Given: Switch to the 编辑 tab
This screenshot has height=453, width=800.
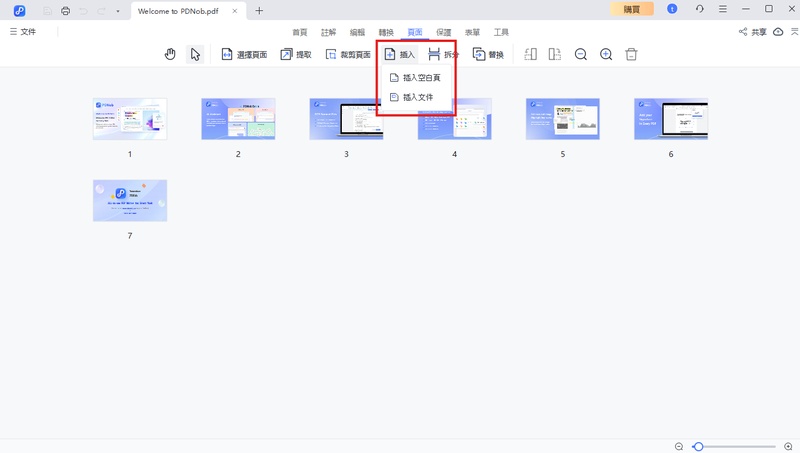Looking at the screenshot, I should [x=357, y=32].
